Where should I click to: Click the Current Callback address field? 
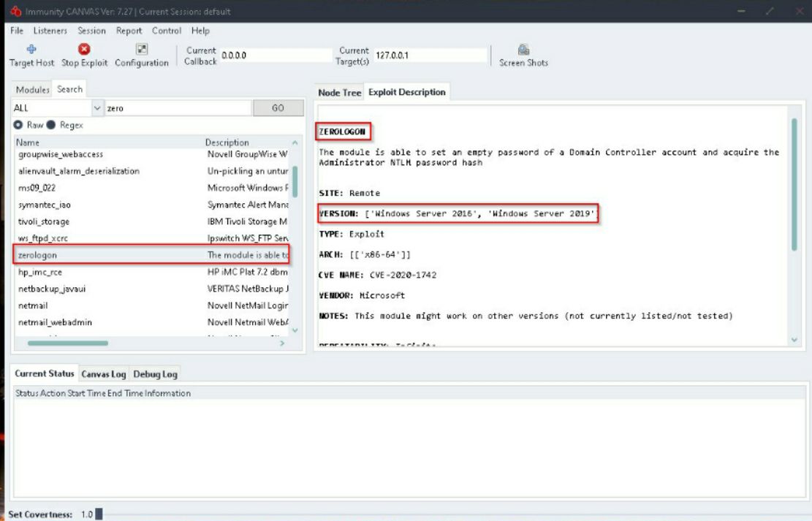pyautogui.click(x=276, y=56)
